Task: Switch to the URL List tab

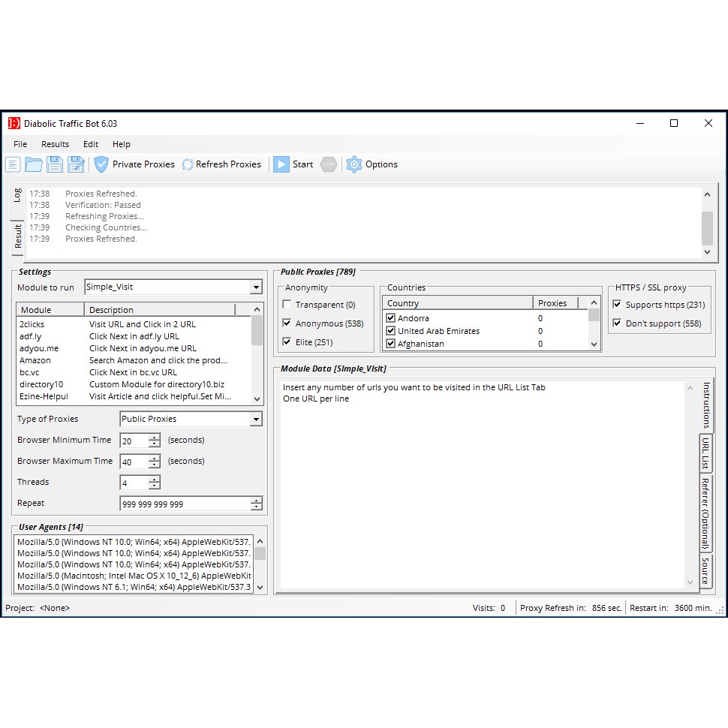Action: pos(705,453)
